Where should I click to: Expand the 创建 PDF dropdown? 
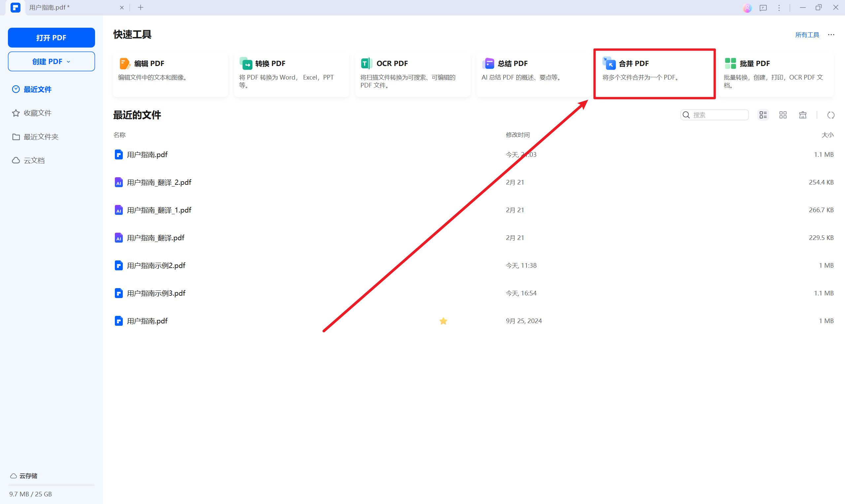tap(51, 61)
